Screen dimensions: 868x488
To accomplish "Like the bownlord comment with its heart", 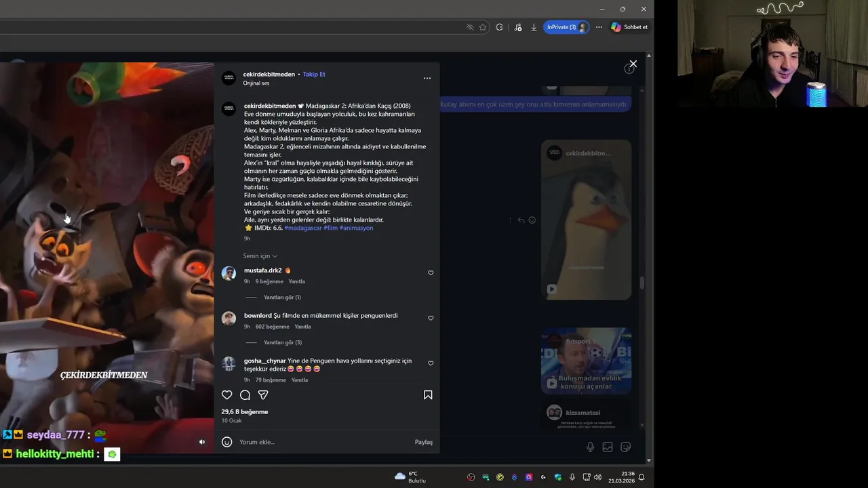I will pyautogui.click(x=431, y=318).
